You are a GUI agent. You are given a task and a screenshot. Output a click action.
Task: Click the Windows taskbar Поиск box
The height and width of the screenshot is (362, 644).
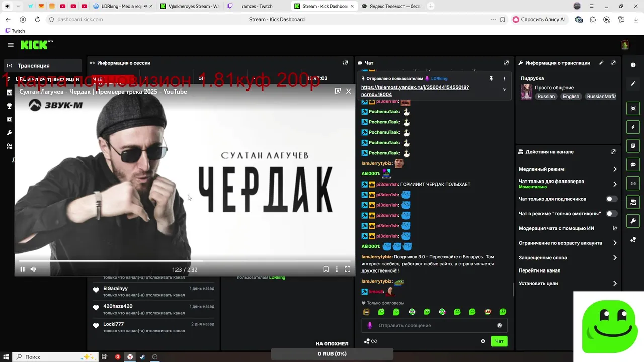[55, 357]
